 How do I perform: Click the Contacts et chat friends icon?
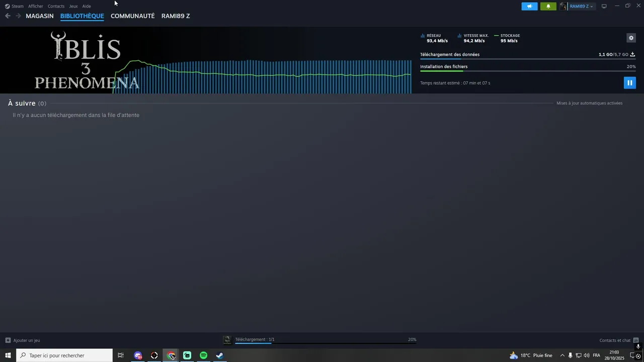point(636,340)
